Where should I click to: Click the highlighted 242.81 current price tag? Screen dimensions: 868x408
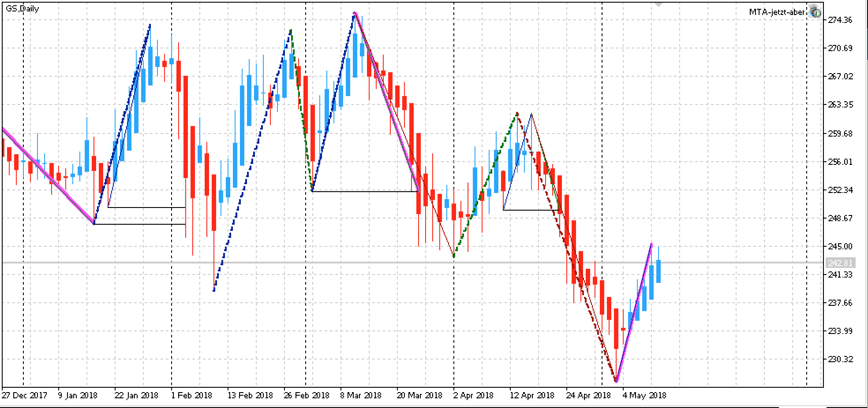coord(840,263)
